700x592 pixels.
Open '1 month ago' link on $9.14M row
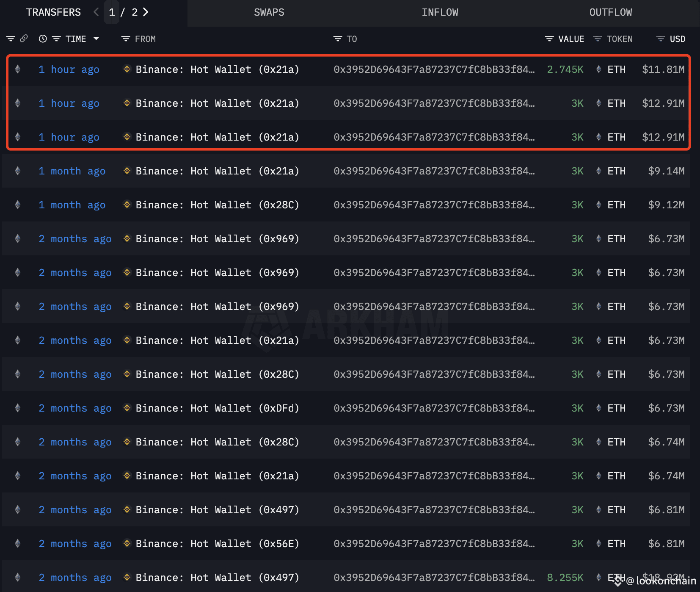coord(72,171)
